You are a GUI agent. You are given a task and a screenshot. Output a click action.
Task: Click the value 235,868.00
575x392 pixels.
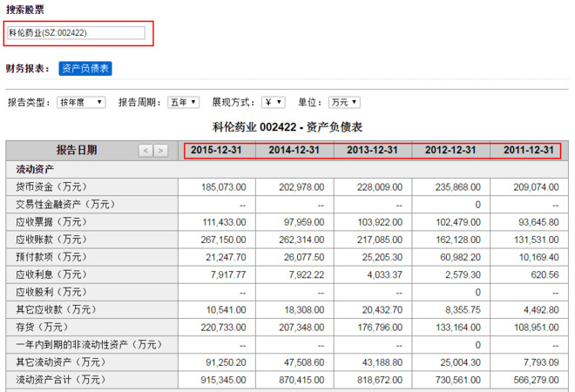[458, 187]
